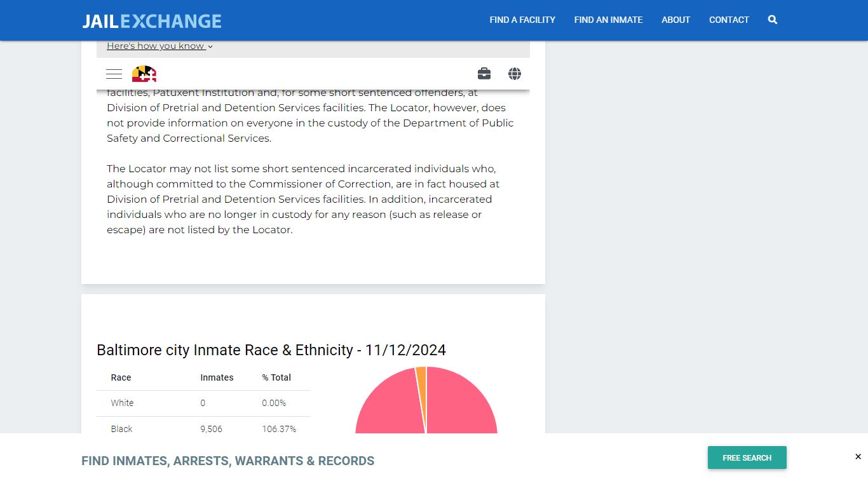The width and height of the screenshot is (868, 488).
Task: Click the Free Search button
Action: [747, 457]
